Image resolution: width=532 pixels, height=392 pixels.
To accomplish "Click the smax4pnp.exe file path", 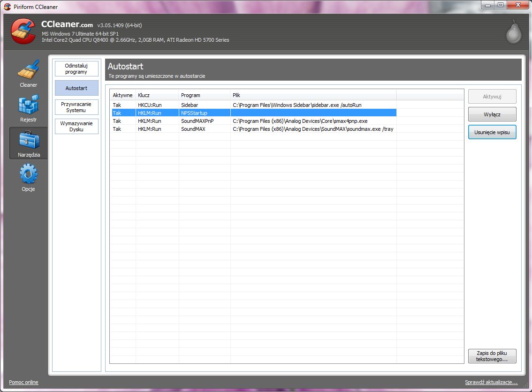I will (300, 121).
